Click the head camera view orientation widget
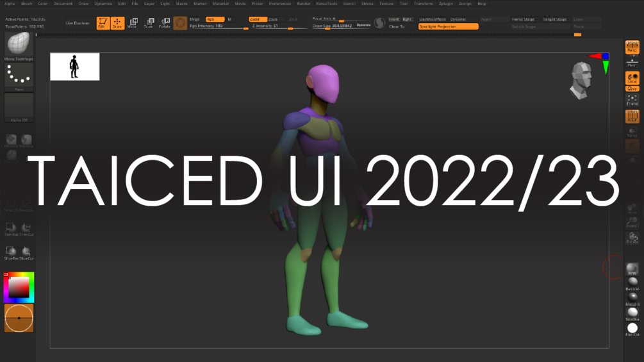 pyautogui.click(x=582, y=81)
